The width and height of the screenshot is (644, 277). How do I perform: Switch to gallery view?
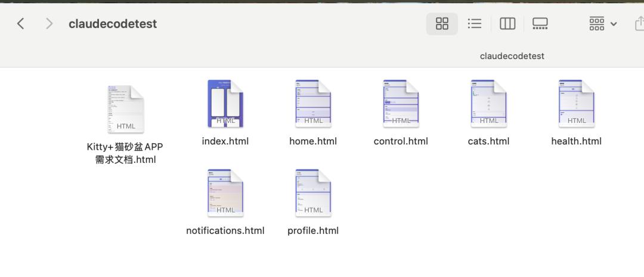pos(540,23)
